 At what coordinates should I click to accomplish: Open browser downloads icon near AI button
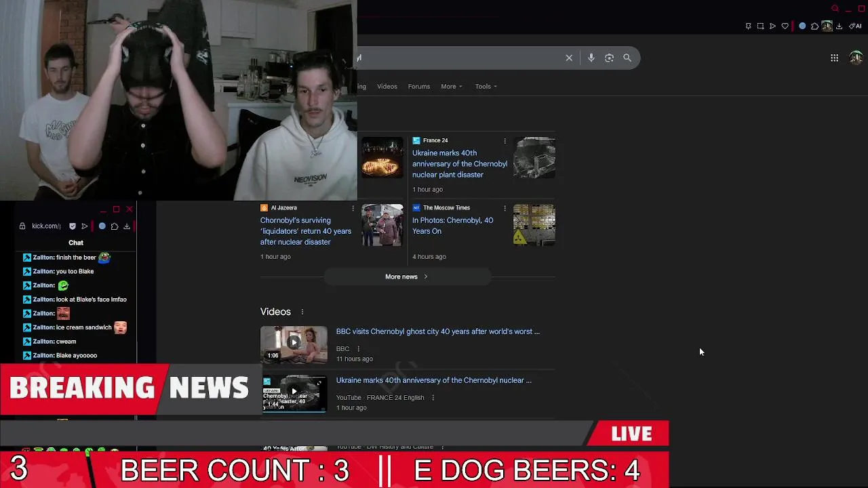point(839,26)
